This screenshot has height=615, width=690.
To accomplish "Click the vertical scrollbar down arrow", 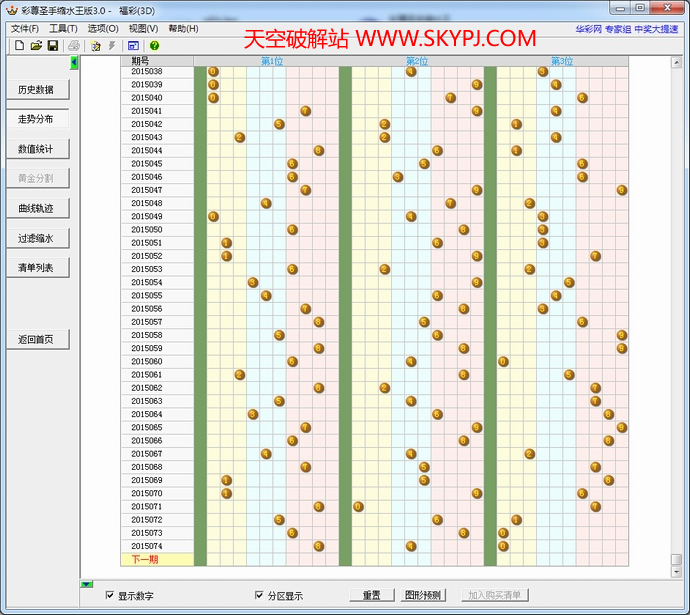I will 677,560.
